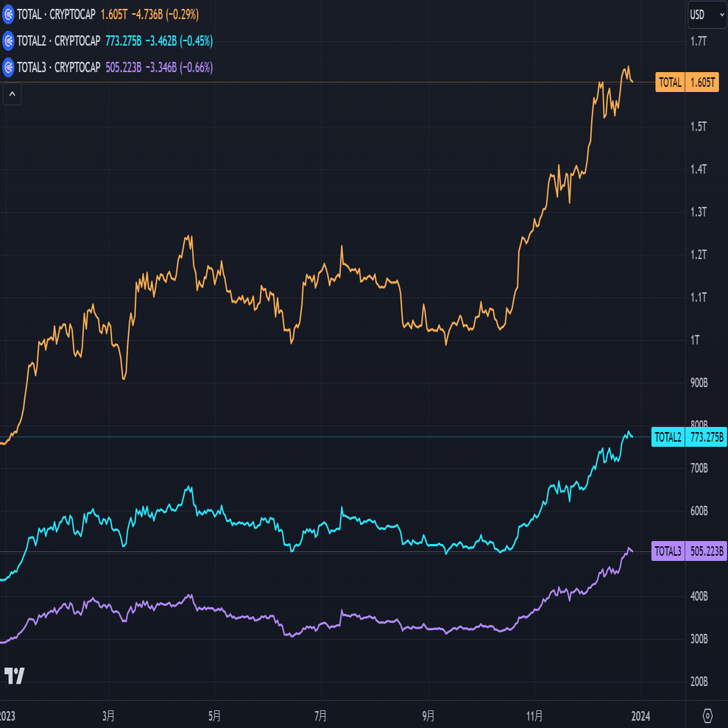This screenshot has width=728, height=728.
Task: Collapse the legend using the arrow chevron
Action: [x=11, y=94]
